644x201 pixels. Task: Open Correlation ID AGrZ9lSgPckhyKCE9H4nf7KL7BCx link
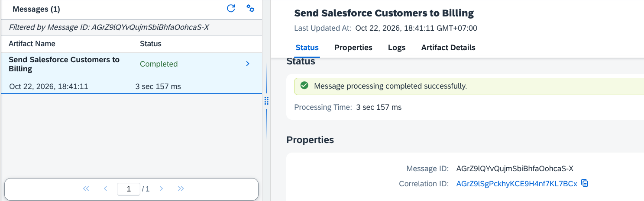(517, 184)
